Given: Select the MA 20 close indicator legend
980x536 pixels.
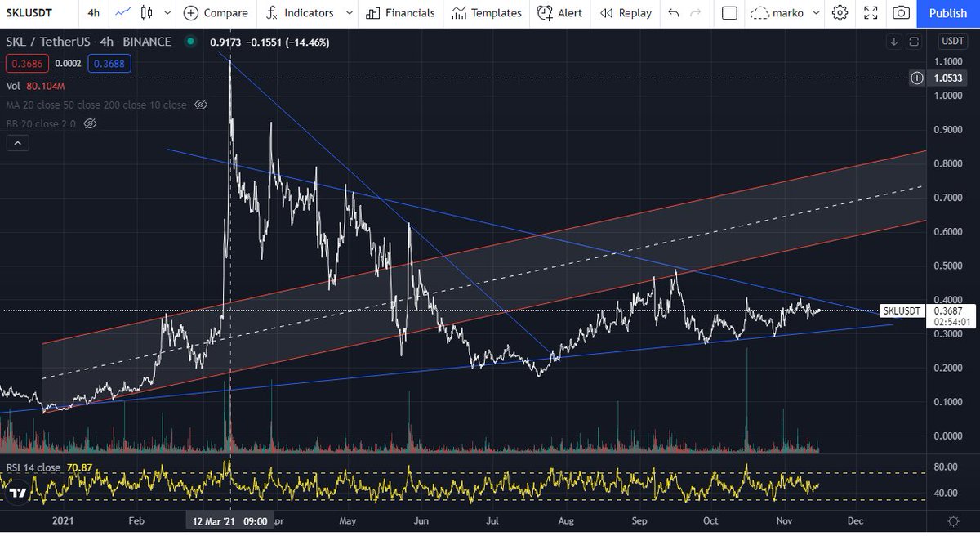Looking at the screenshot, I should 96,105.
